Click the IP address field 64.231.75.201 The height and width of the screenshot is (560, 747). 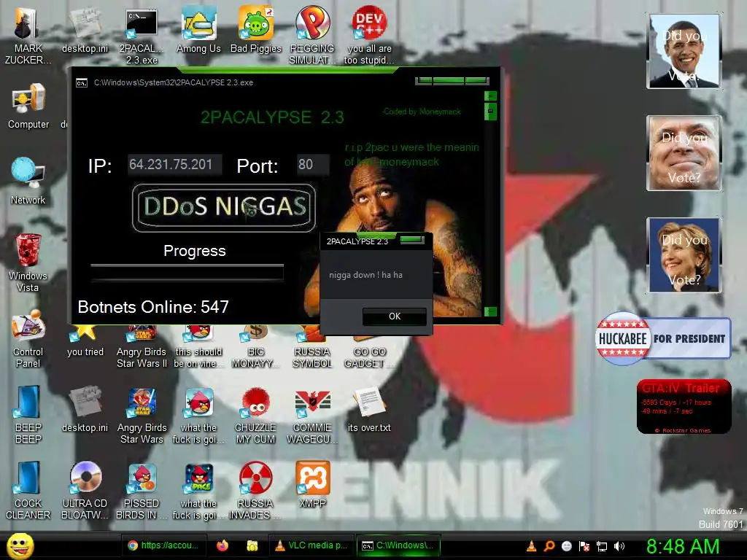(x=174, y=165)
